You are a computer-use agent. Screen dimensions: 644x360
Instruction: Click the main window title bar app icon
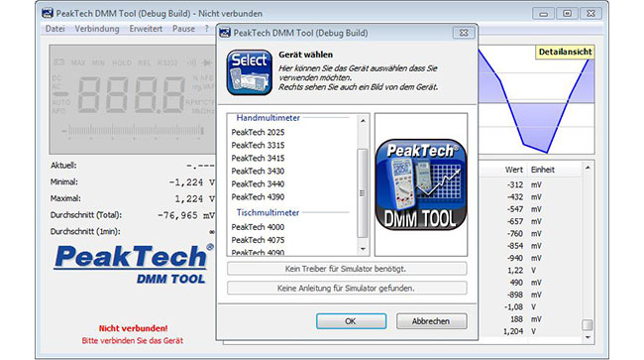pos(48,13)
